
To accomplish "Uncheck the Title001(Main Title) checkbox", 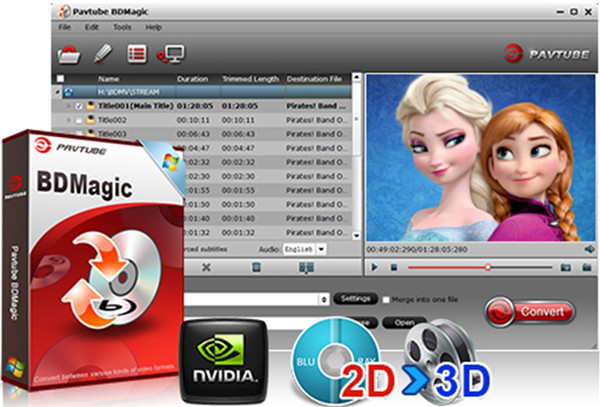I will (79, 106).
